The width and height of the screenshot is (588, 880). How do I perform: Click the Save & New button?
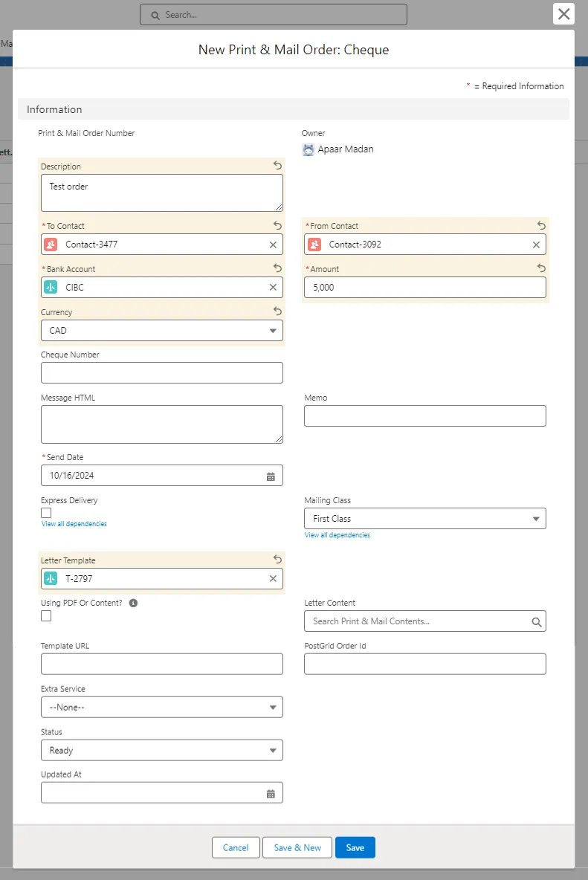[x=297, y=848]
